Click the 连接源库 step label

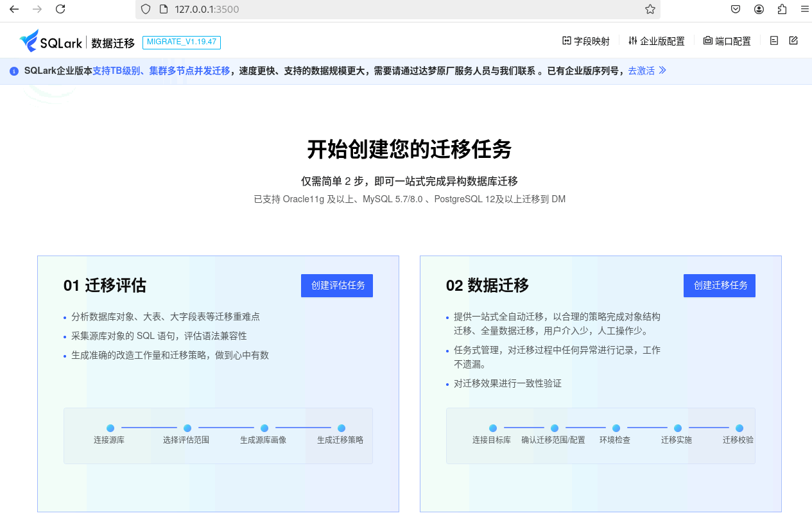coord(109,440)
